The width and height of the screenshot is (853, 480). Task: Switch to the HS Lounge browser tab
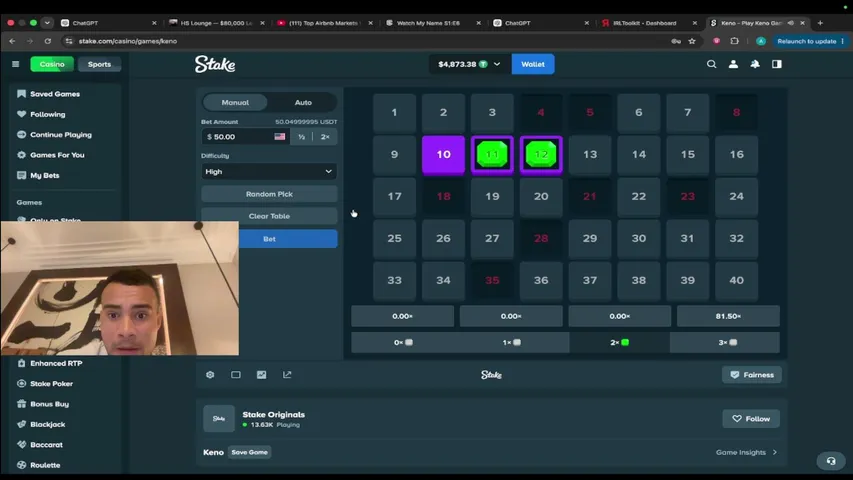pyautogui.click(x=217, y=23)
